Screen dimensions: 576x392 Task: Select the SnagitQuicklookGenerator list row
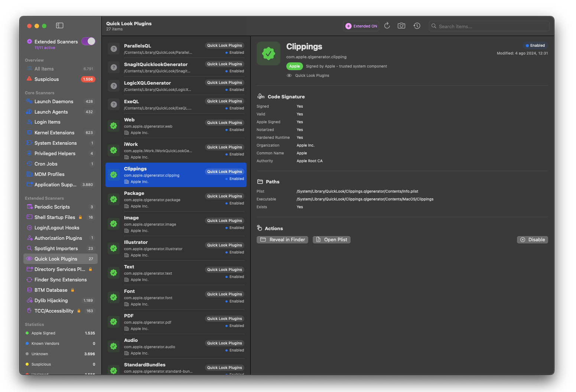point(176,67)
